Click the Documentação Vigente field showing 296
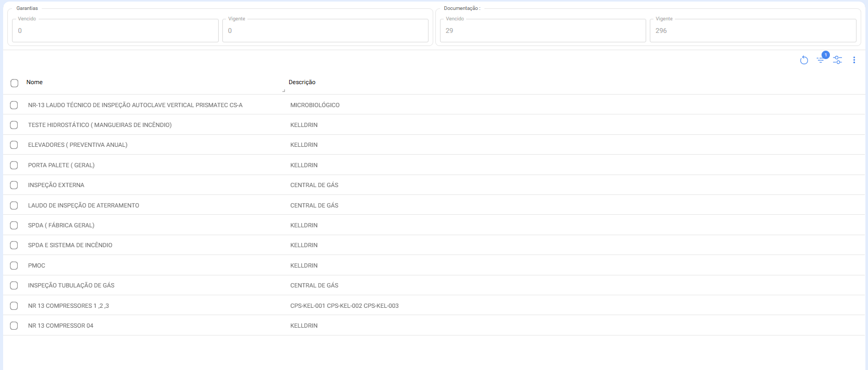 click(x=753, y=30)
